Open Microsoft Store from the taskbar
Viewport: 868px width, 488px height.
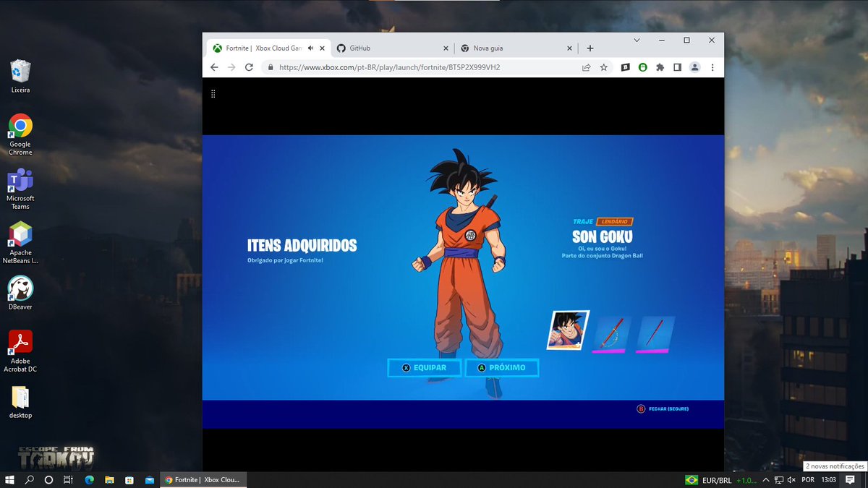pos(129,479)
